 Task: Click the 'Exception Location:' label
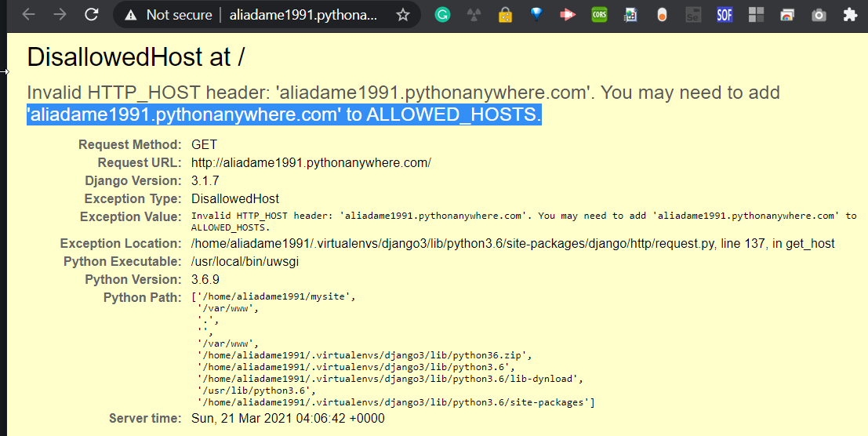pos(121,243)
